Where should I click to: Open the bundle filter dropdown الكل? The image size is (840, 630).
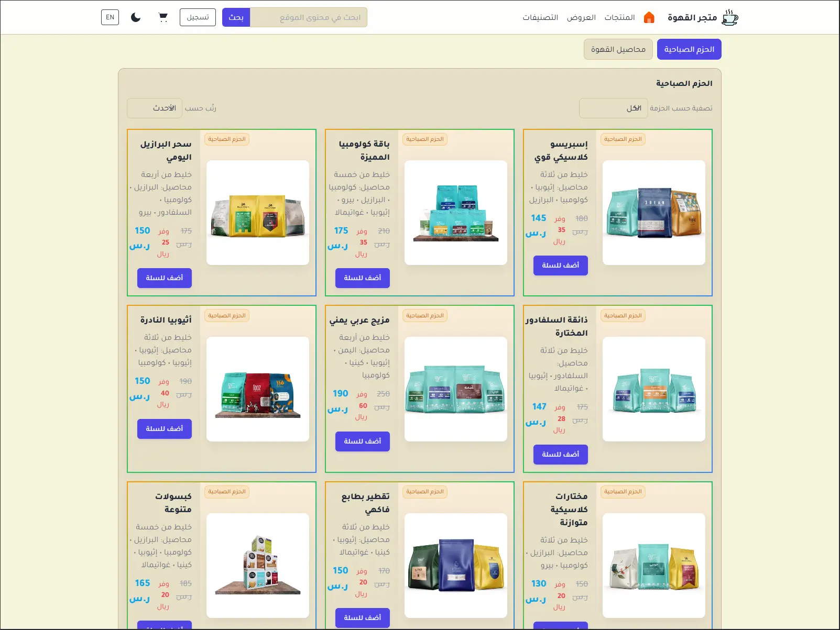click(613, 108)
